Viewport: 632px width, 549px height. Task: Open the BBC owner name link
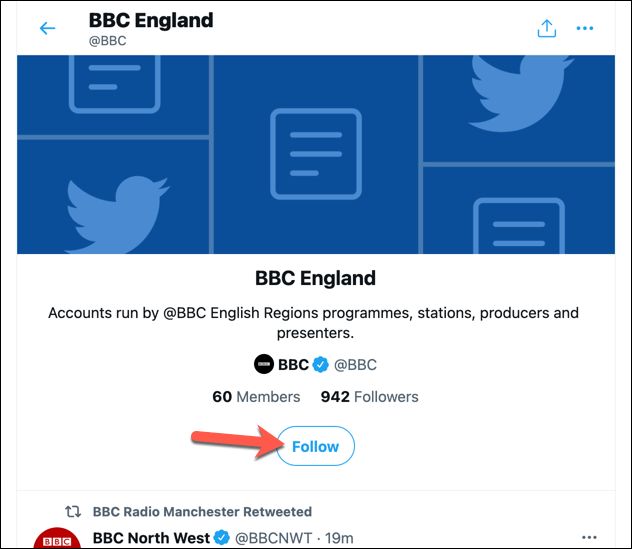click(293, 365)
